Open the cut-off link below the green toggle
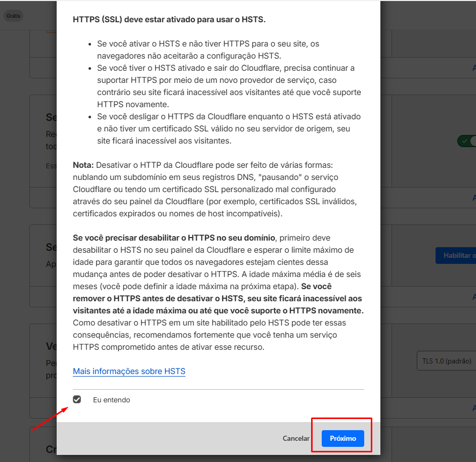 pos(473,198)
